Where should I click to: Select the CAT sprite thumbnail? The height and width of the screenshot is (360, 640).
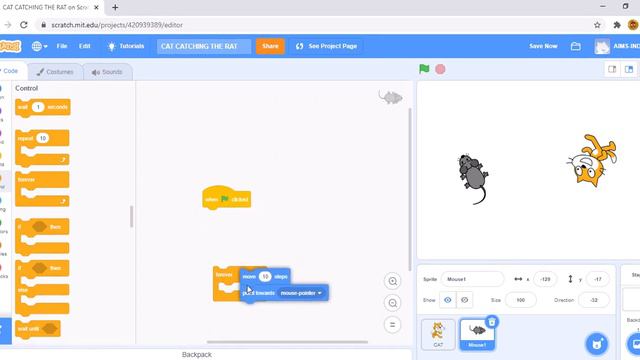tap(438, 335)
